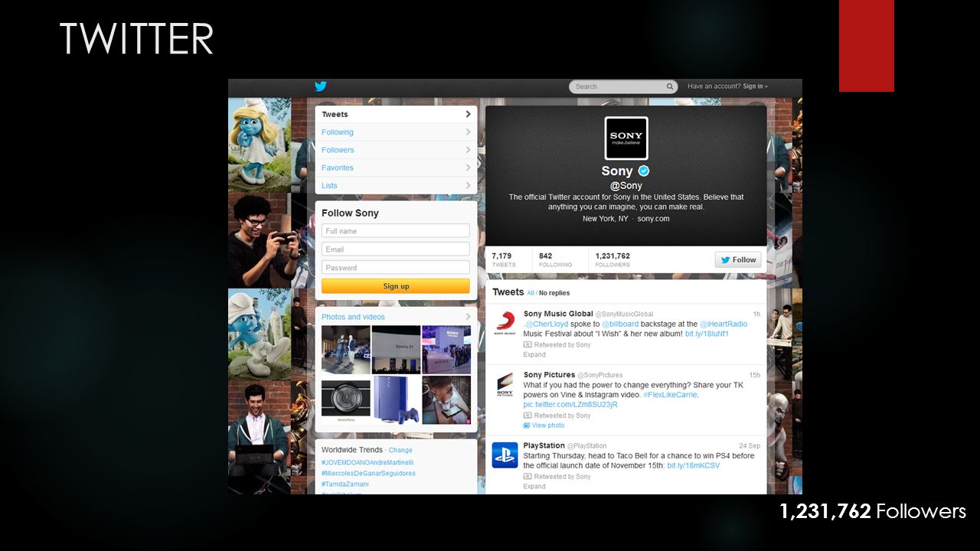Click the verified badge next to Sony
The height and width of the screenshot is (551, 980).
[x=644, y=171]
